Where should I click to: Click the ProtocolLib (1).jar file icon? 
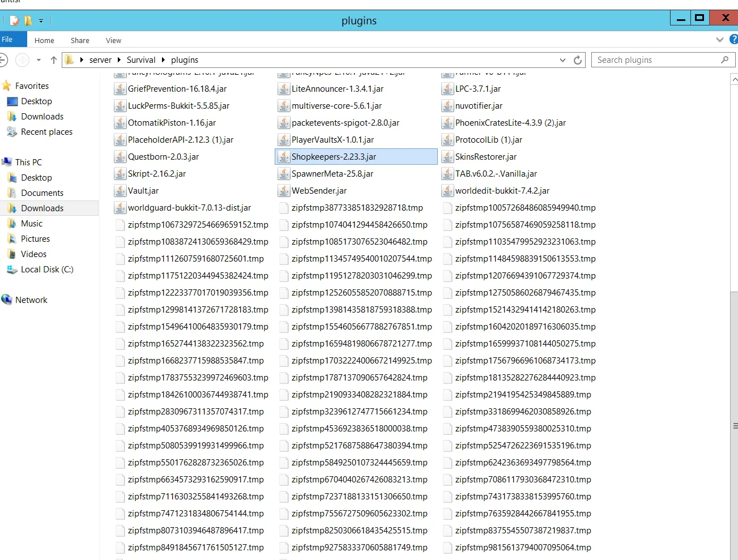click(x=447, y=140)
